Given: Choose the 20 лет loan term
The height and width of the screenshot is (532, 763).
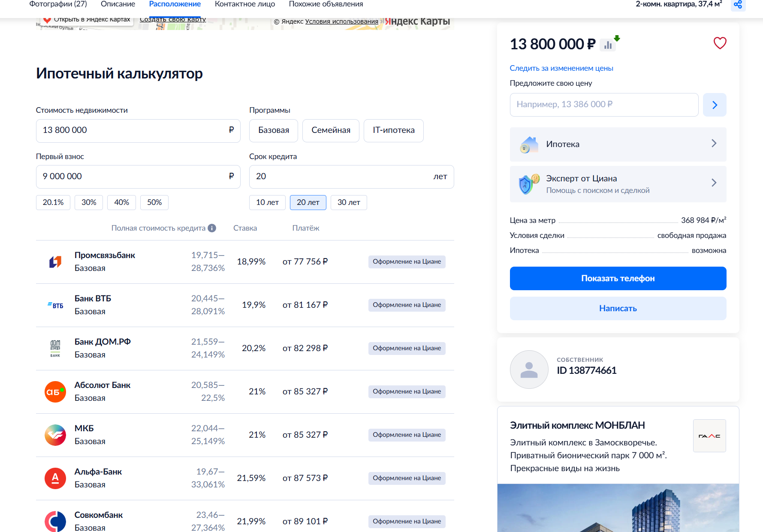Looking at the screenshot, I should point(308,202).
